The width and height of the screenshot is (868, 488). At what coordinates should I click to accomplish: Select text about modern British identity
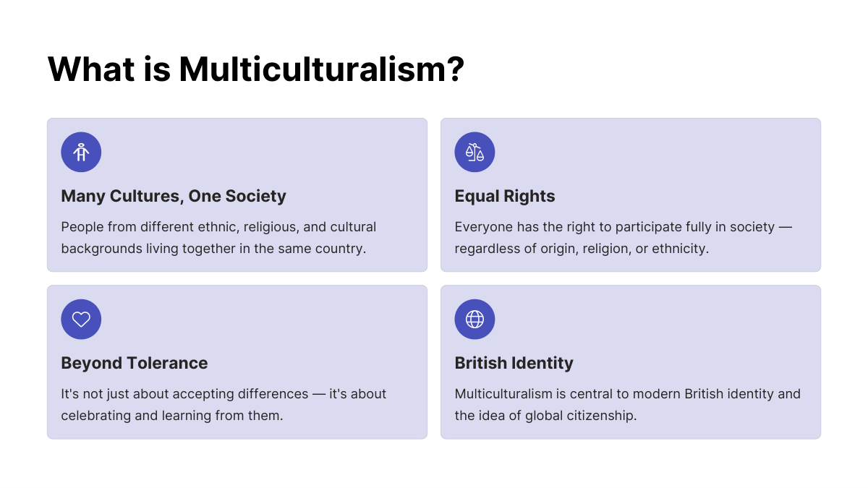point(628,405)
